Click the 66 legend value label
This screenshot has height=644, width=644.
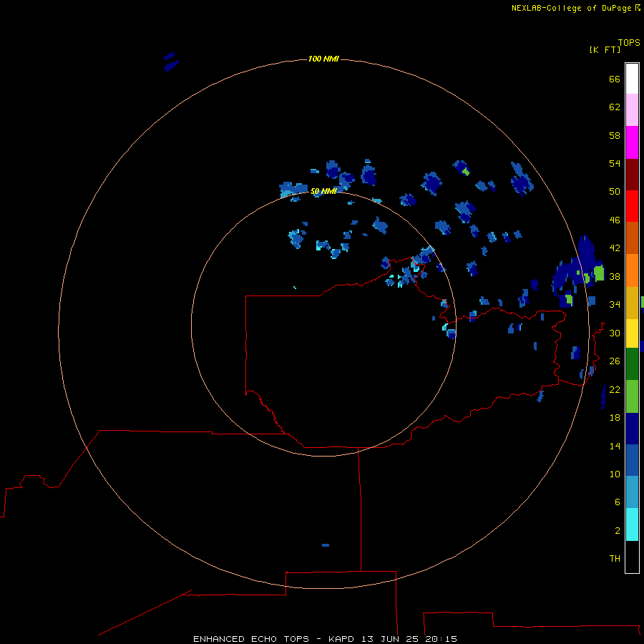[x=615, y=79]
